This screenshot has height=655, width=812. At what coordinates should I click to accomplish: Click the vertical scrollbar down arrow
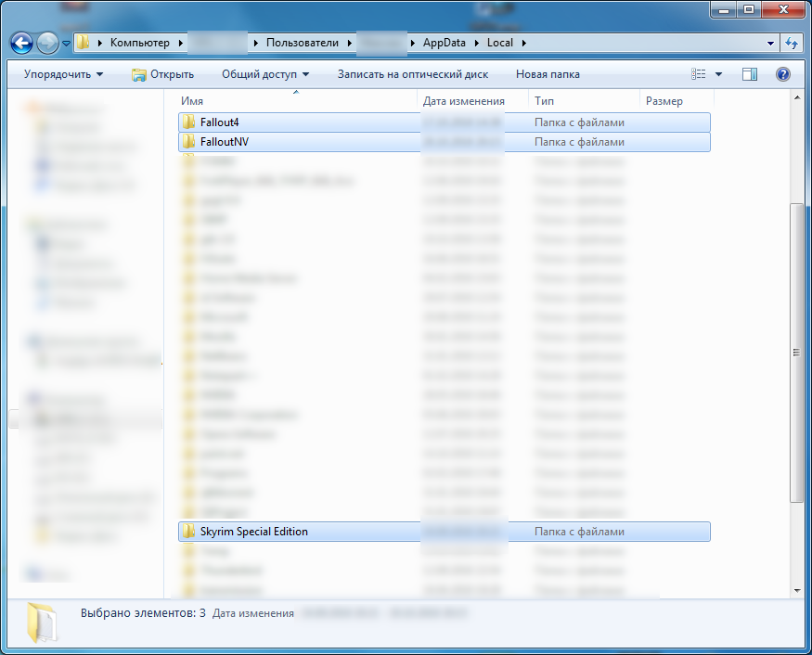tap(796, 590)
